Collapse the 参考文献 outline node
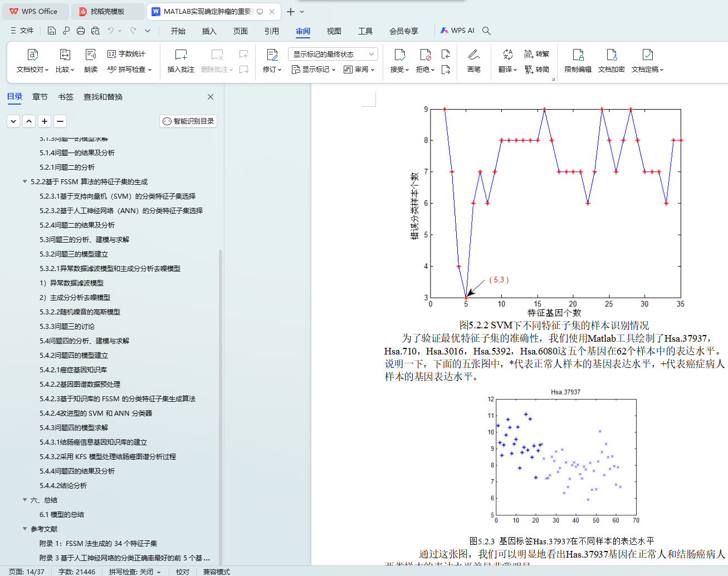728x576 pixels. 25,529
